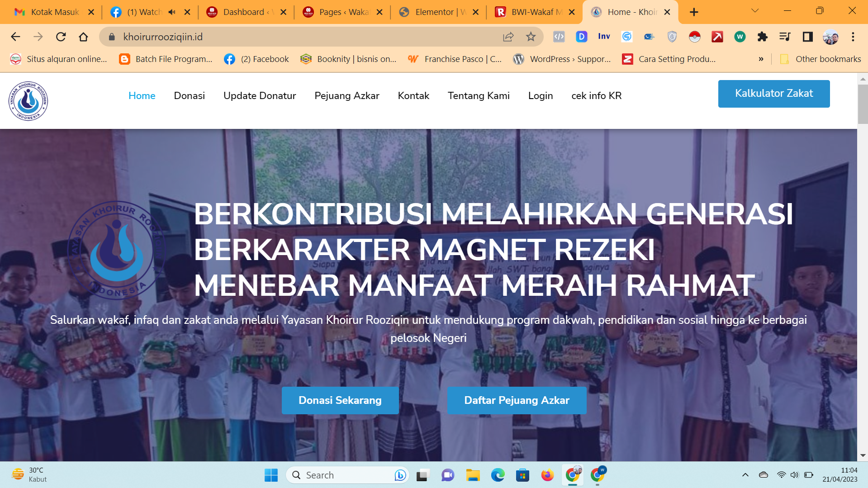Viewport: 868px width, 488px height.
Task: Reload the page using refresh icon
Action: tap(61, 37)
